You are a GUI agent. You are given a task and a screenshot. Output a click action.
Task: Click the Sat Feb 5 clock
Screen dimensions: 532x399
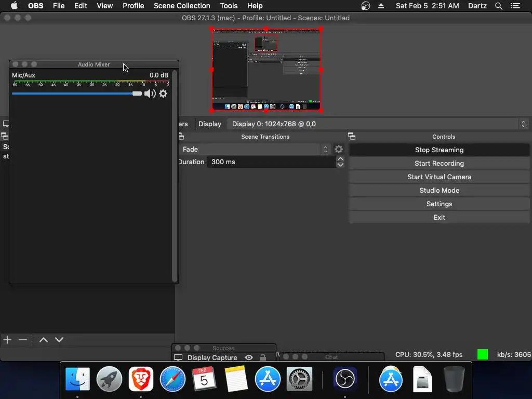[x=427, y=6]
